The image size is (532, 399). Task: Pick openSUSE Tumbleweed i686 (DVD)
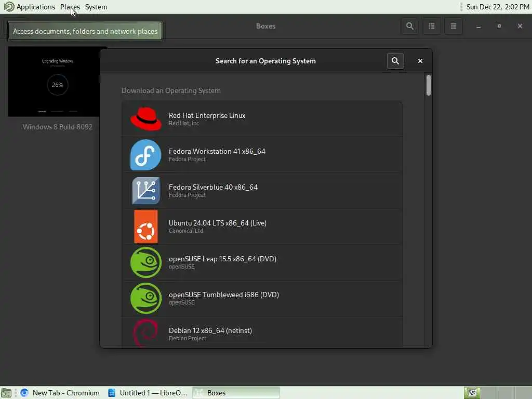[x=262, y=298]
